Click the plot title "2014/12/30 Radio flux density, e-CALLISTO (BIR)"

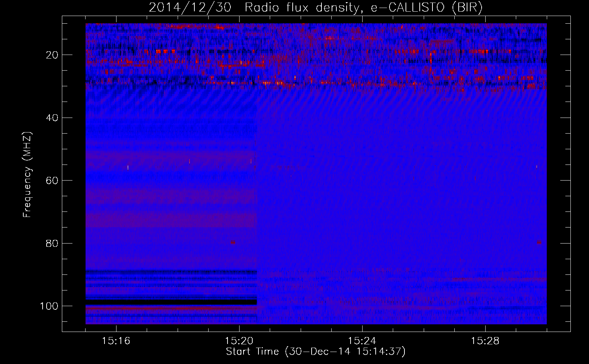pos(316,8)
